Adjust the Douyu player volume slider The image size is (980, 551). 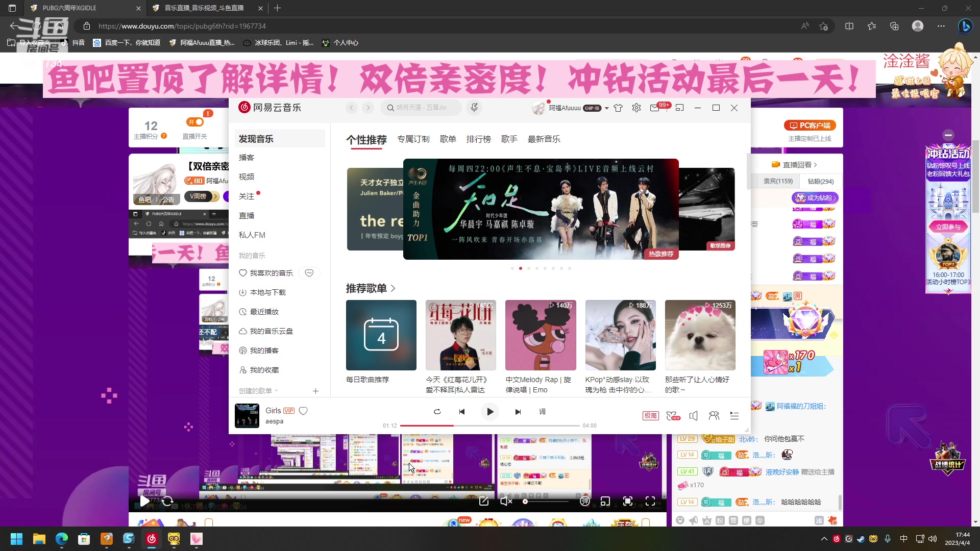[x=546, y=502]
